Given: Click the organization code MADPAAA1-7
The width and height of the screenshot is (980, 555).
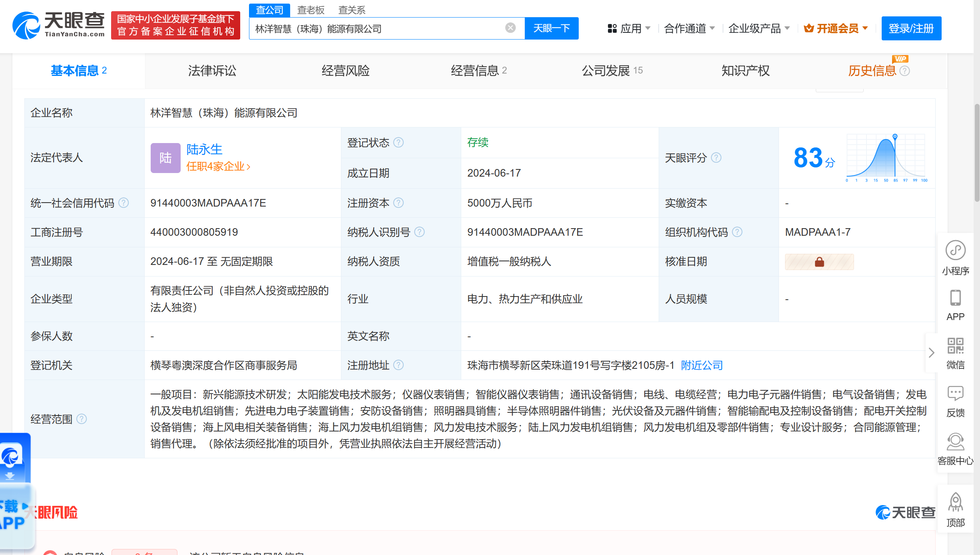Looking at the screenshot, I should pyautogui.click(x=818, y=232).
